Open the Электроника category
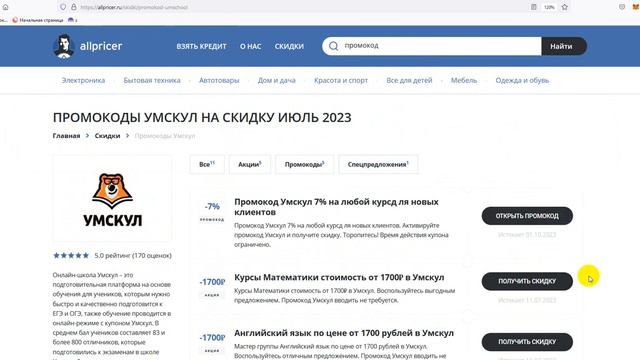The image size is (640, 360). tap(83, 80)
